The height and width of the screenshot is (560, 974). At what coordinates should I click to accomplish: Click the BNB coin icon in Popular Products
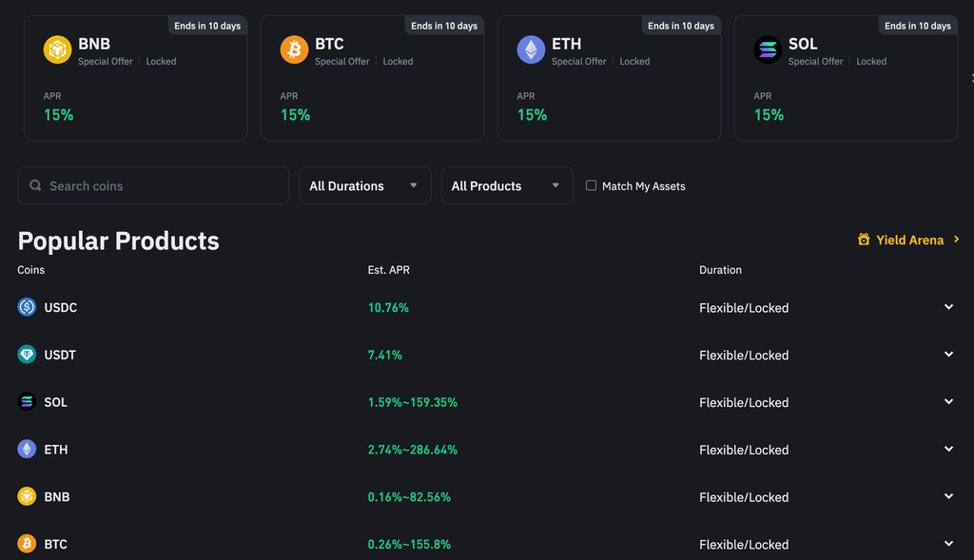(x=26, y=496)
